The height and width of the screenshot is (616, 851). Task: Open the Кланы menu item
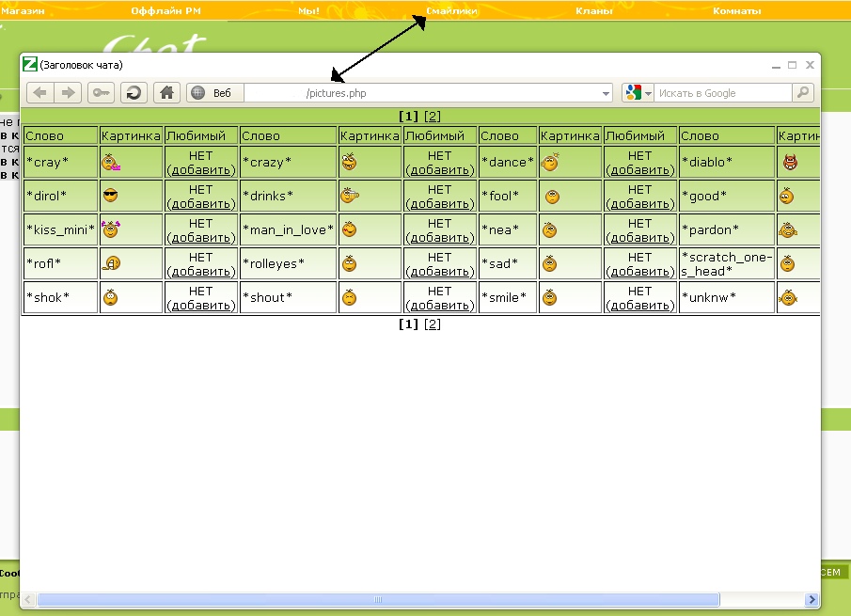593,11
